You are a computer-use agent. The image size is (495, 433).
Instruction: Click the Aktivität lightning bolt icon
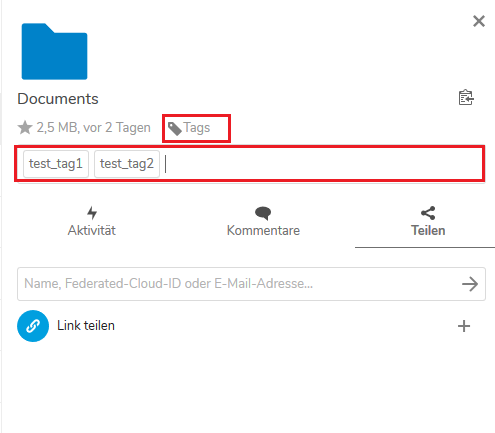click(92, 213)
